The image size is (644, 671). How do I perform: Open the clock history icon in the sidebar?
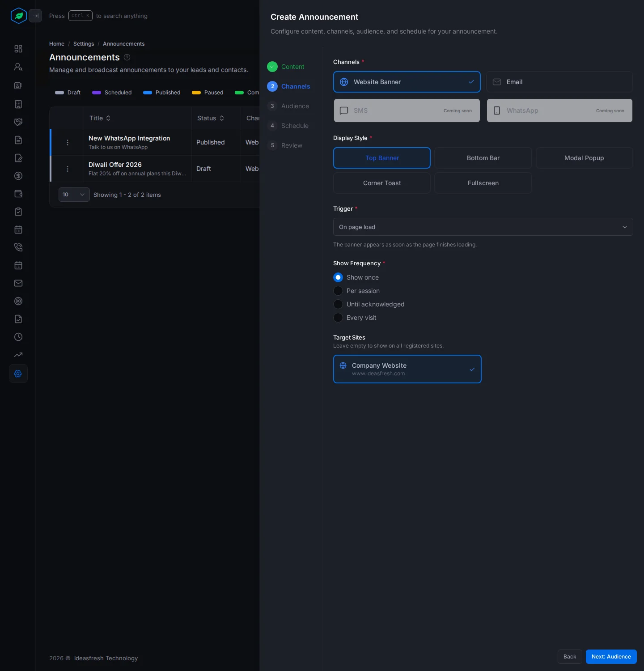point(18,337)
